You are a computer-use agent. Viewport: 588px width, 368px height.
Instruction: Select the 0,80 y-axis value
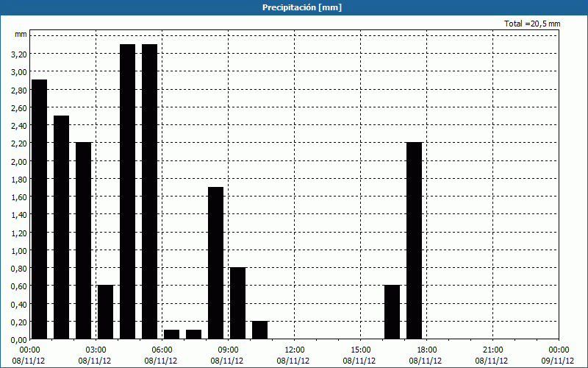(x=19, y=269)
